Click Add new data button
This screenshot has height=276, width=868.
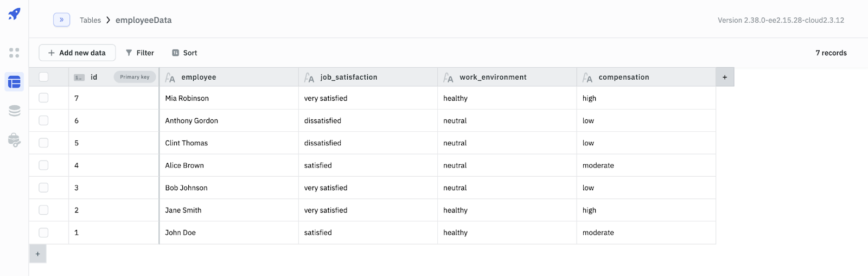(77, 53)
